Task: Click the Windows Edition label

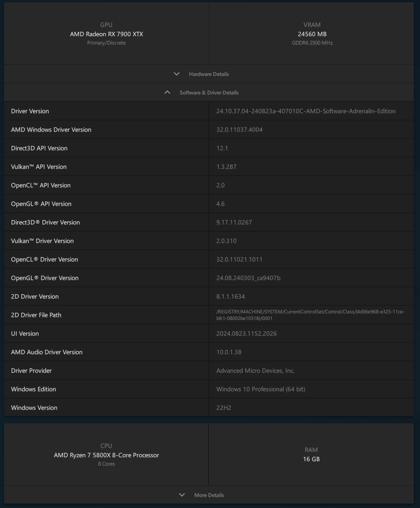Action: click(34, 389)
